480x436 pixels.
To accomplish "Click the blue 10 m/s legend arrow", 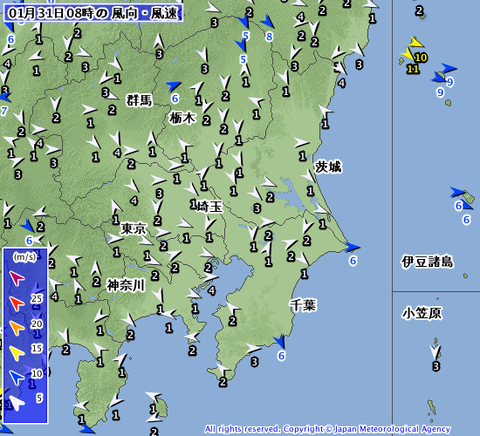I will 17,377.
